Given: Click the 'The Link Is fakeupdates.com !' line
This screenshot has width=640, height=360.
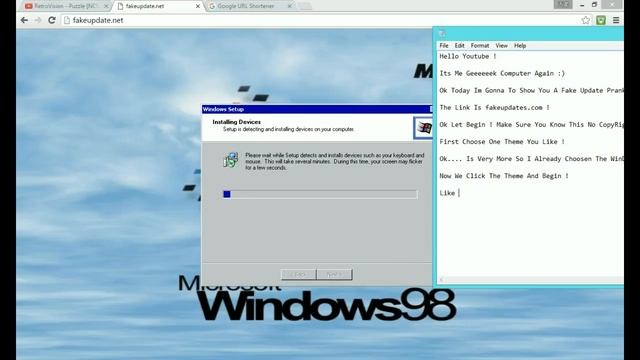Looking at the screenshot, I should pyautogui.click(x=494, y=107).
